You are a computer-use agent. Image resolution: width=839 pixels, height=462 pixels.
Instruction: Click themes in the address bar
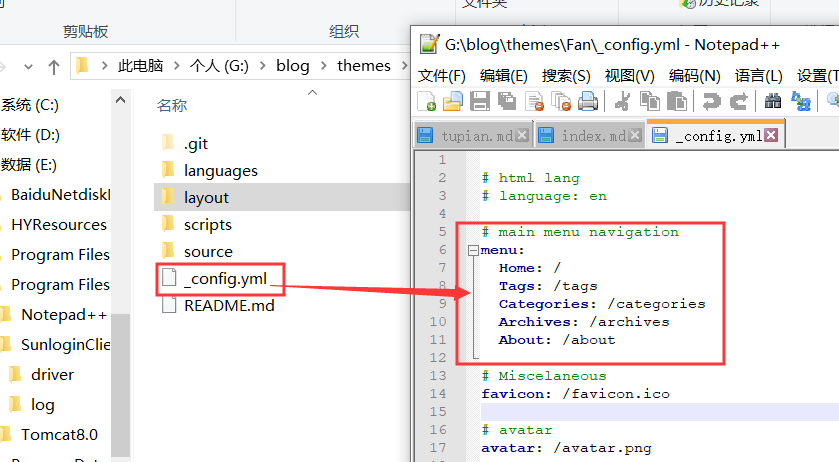pos(364,66)
